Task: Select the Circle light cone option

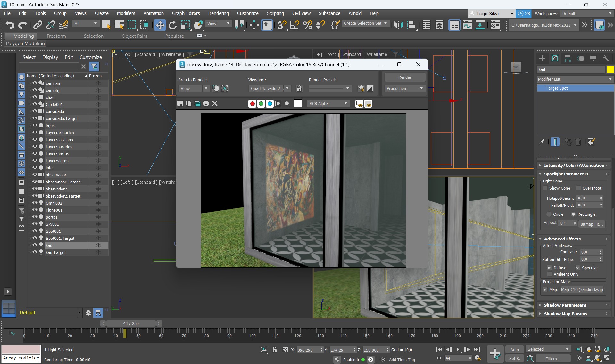Action: (x=549, y=214)
